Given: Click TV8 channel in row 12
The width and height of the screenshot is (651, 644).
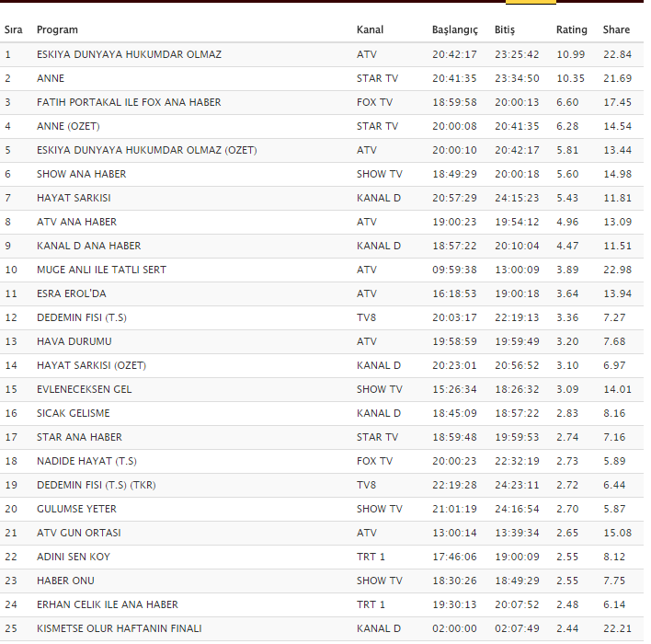Looking at the screenshot, I should [x=366, y=317].
